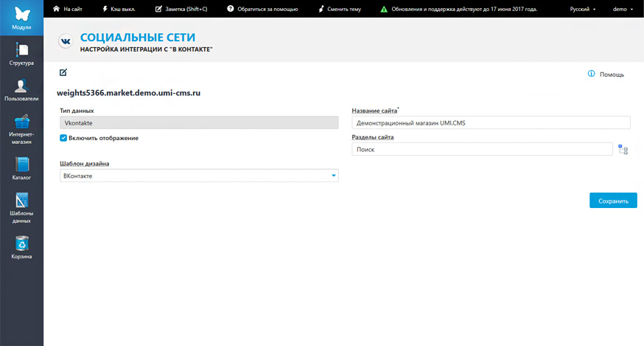Open the Русский language dropdown
644x346 pixels.
[582, 9]
